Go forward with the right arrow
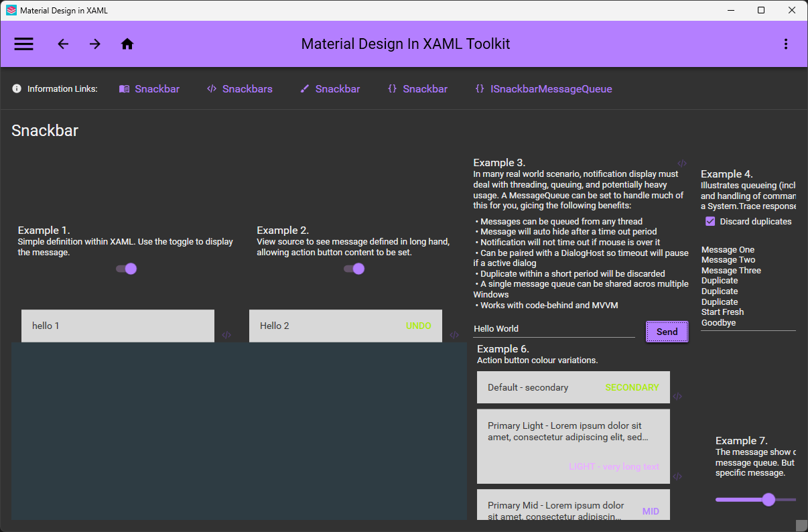The height and width of the screenshot is (532, 808). coord(95,44)
